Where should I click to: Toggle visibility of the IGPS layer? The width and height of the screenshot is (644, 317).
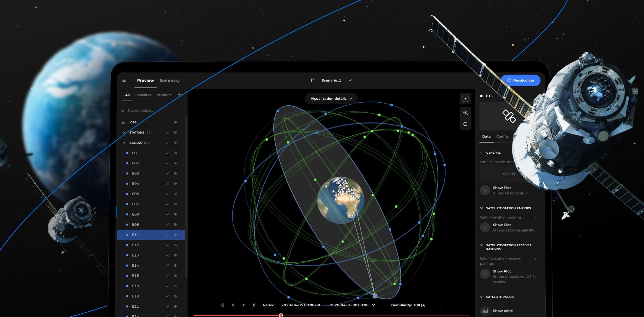175,122
